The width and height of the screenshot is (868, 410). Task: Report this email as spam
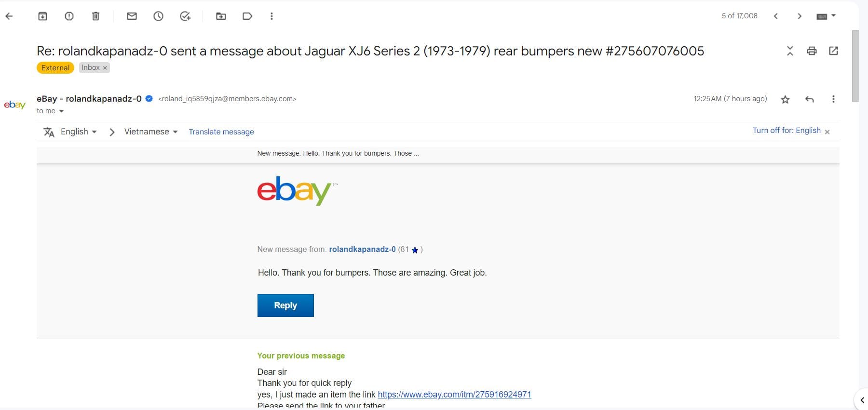click(69, 16)
